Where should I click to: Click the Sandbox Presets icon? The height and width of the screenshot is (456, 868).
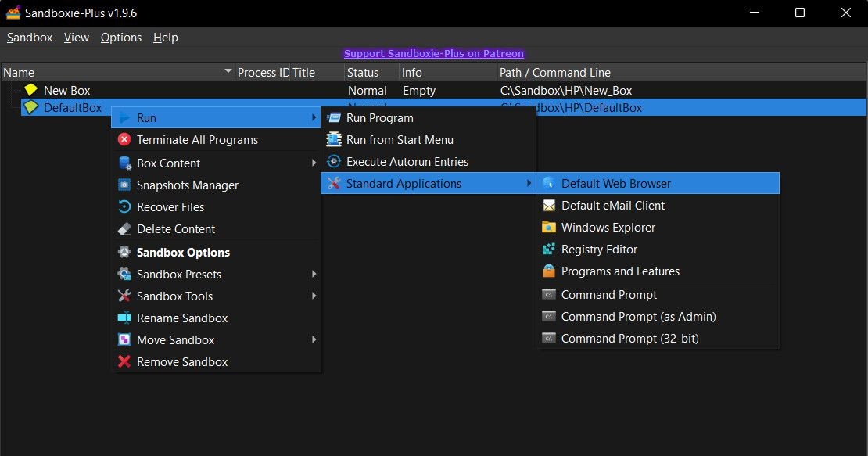point(124,274)
